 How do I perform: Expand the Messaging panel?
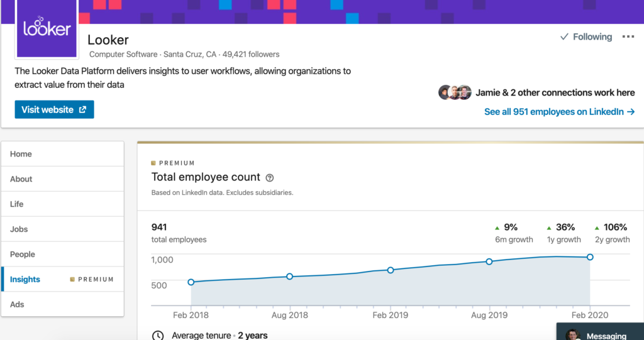pos(600,331)
